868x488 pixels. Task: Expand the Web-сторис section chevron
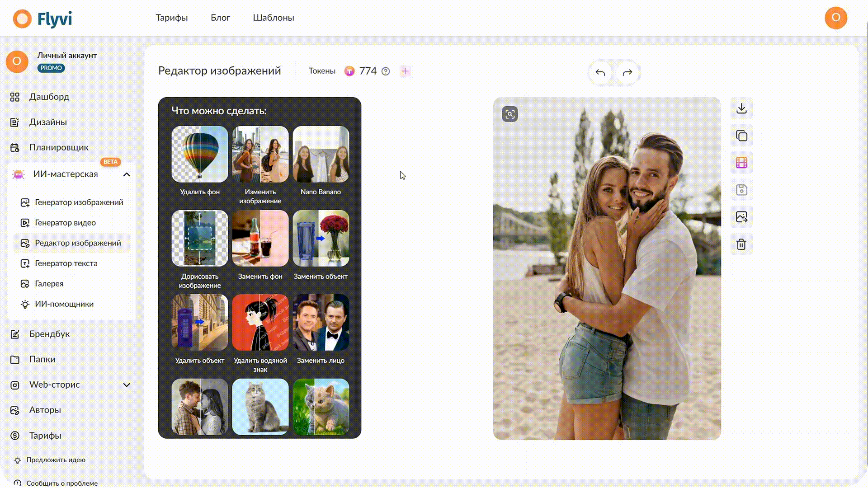pos(127,385)
